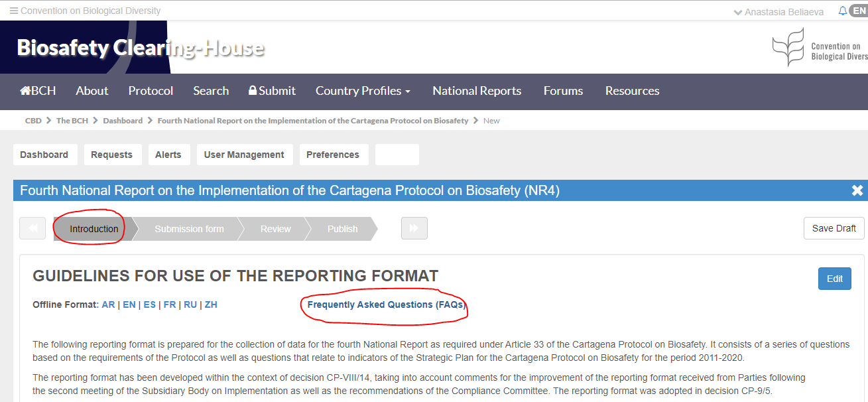Download the RU offline format
868x402 pixels.
(x=190, y=304)
